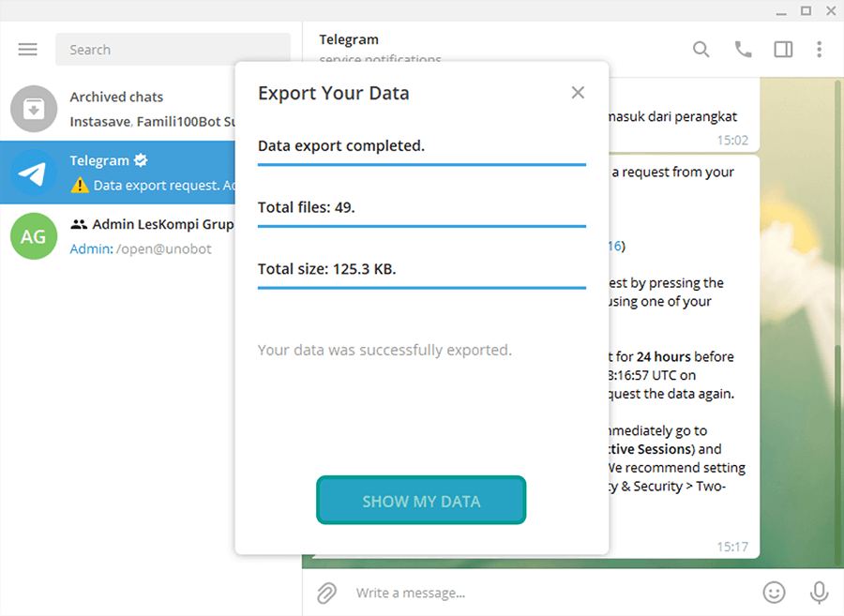Screen dimensions: 844x616
Task: Open the Archived chats entry
Action: 117,109
